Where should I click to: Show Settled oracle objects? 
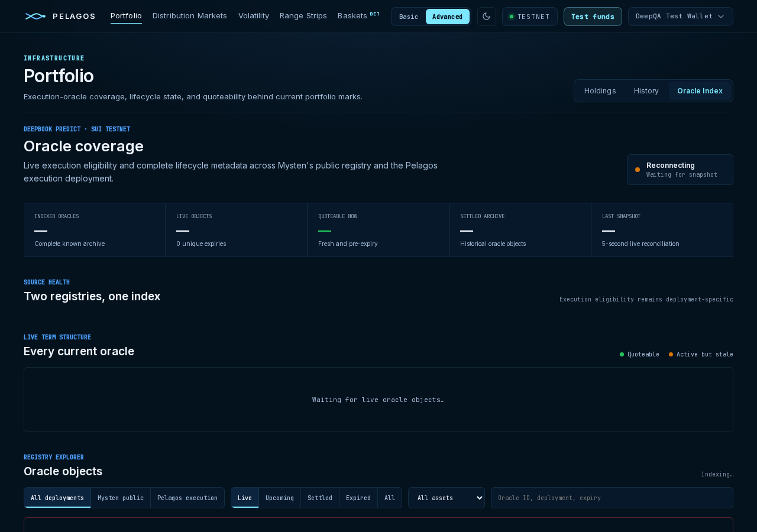[x=320, y=498]
